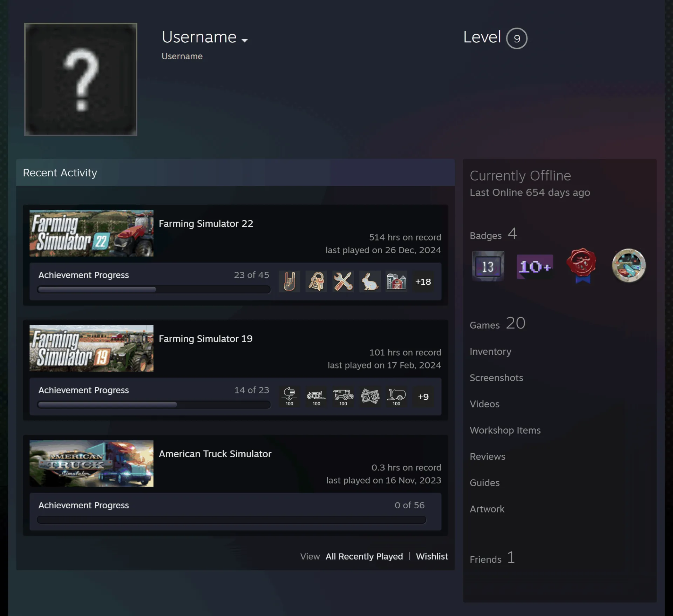Open the purple 10+ badge
Viewport: 673px width, 616px height.
[535, 267]
